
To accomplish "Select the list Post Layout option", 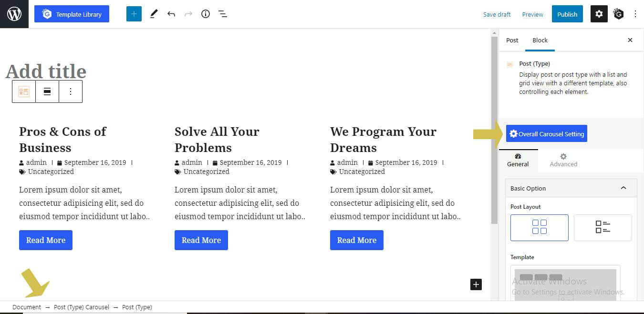I will 602,227.
